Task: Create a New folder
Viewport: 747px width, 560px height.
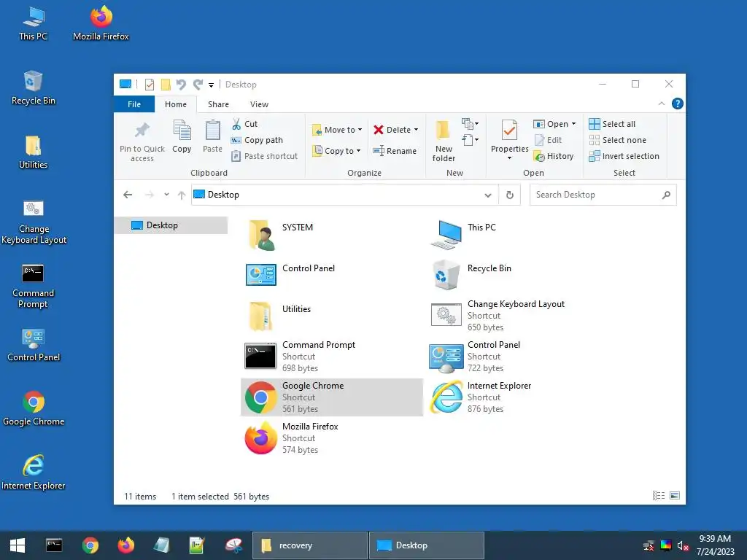Action: [x=444, y=141]
